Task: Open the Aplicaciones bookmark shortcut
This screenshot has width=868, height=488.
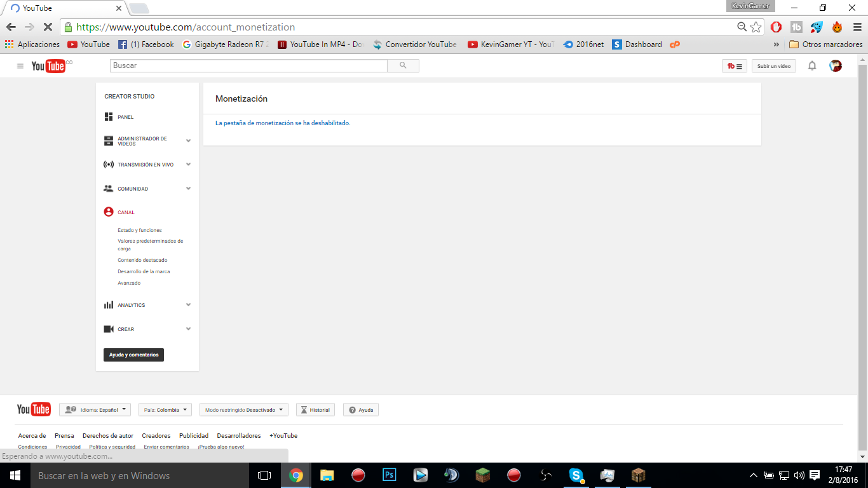Action: coord(32,44)
